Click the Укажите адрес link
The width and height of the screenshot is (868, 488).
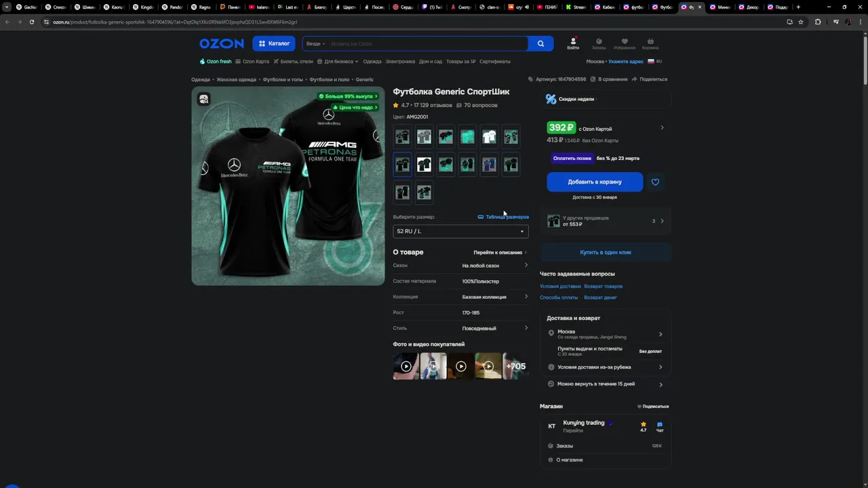pyautogui.click(x=626, y=62)
